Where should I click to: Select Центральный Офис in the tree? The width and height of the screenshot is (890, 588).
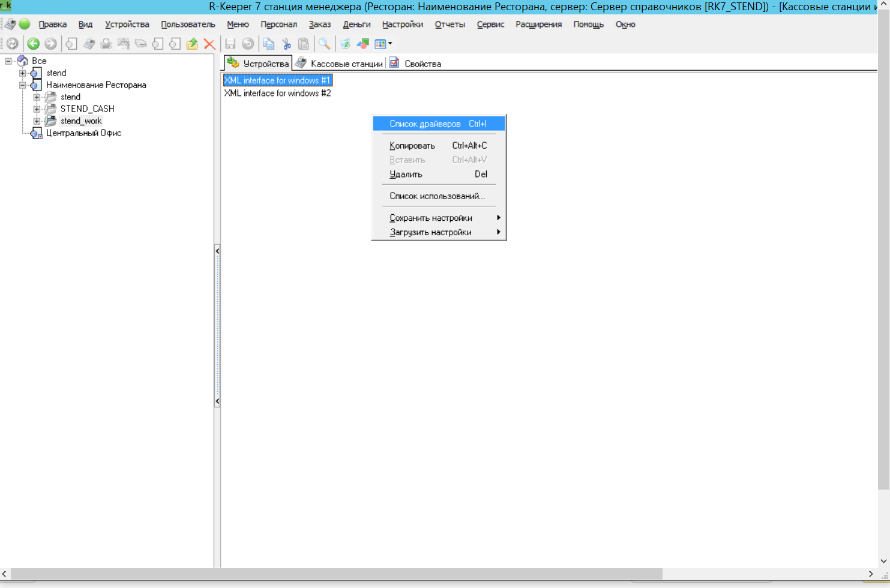tap(83, 133)
